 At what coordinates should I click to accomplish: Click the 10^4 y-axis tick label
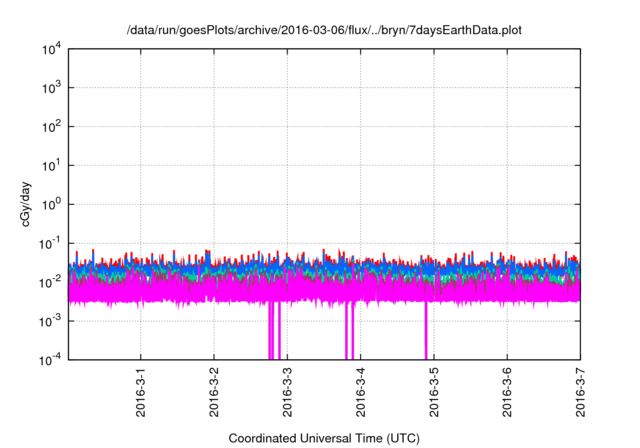point(52,49)
